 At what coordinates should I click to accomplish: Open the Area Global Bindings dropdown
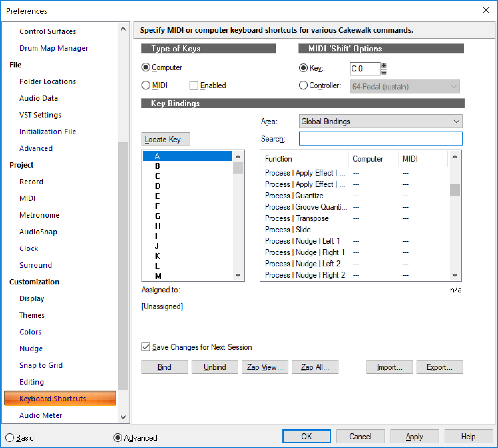point(381,122)
